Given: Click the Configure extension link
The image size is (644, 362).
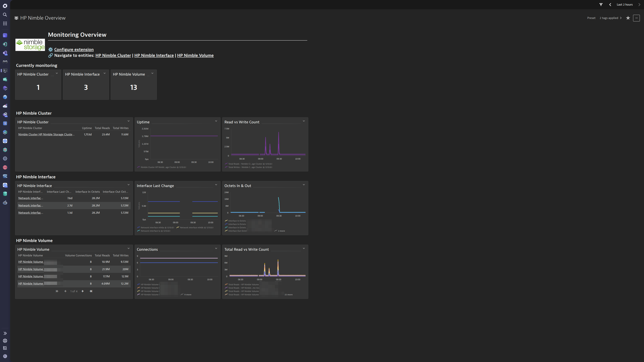Looking at the screenshot, I should point(74,49).
